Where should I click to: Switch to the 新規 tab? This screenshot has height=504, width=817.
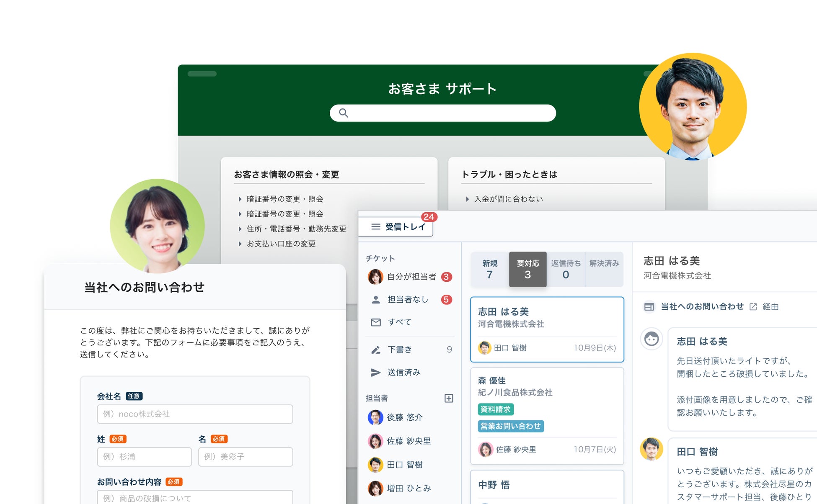pos(489,269)
